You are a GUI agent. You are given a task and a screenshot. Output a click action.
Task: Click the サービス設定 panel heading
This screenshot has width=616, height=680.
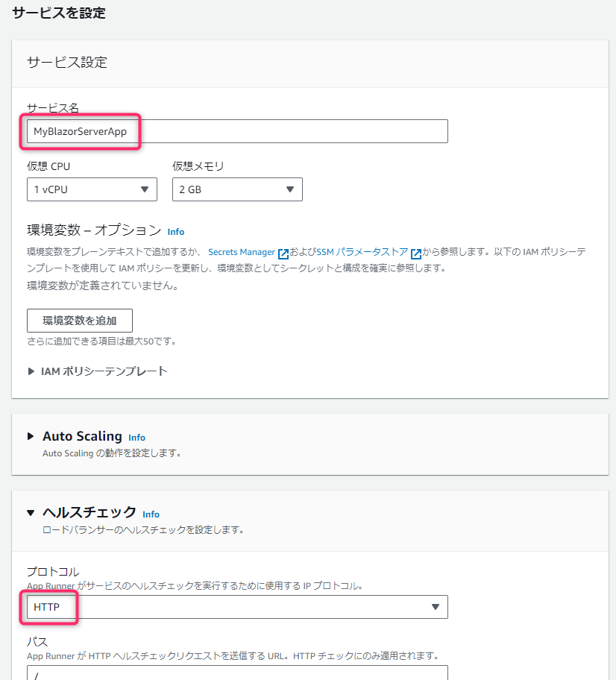click(x=67, y=63)
